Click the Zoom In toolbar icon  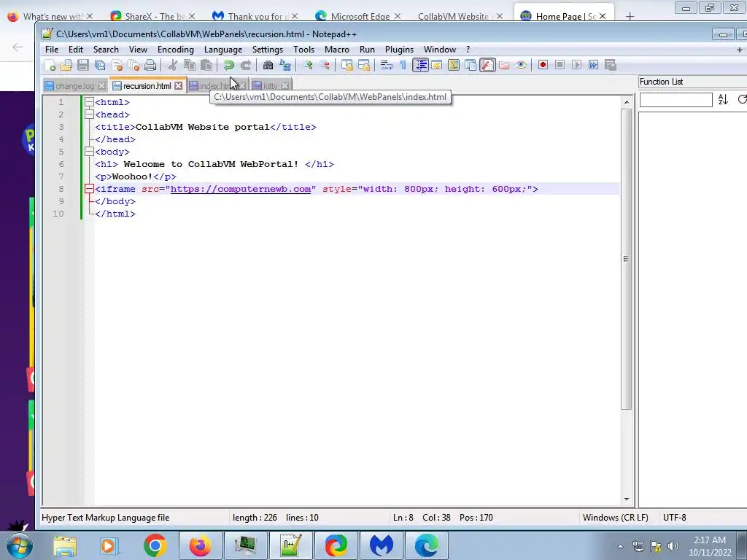point(307,65)
